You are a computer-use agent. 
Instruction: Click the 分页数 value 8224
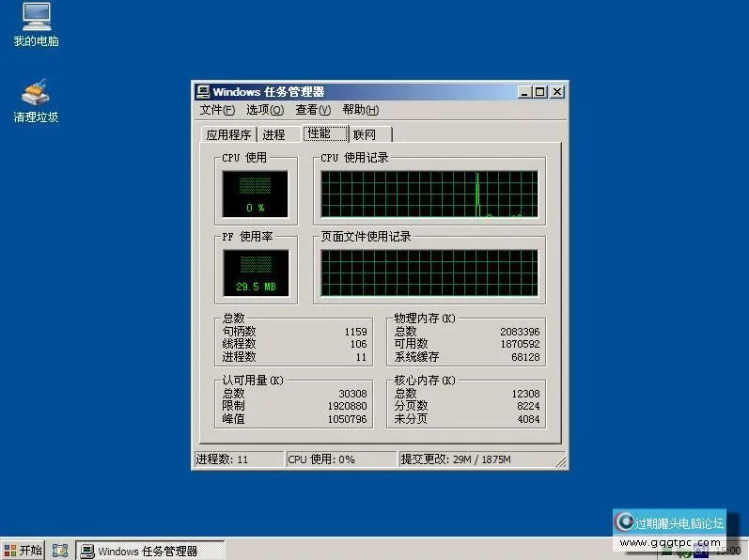tap(528, 406)
